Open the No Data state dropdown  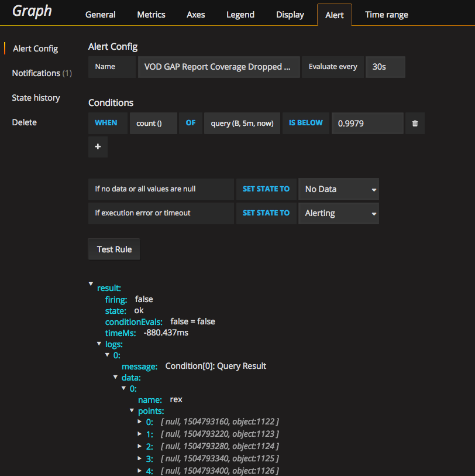[x=339, y=189]
